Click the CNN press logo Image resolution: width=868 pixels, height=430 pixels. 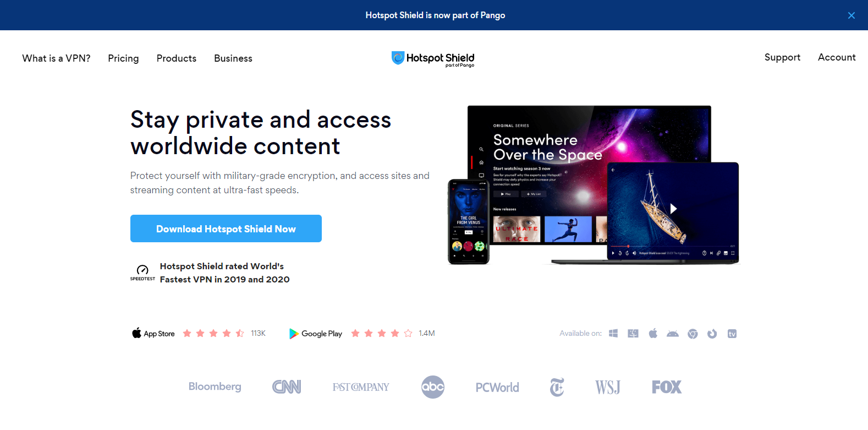pyautogui.click(x=287, y=387)
